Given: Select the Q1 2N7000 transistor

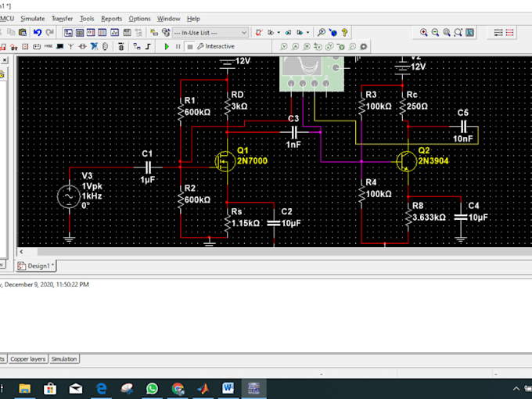Looking at the screenshot, I should tap(225, 160).
